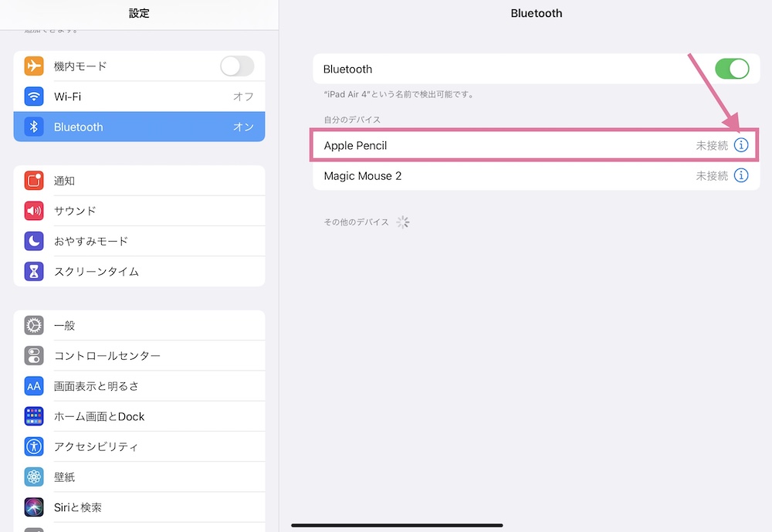Toggle Bluetooth off using the green switch
The image size is (772, 532).
(x=732, y=69)
